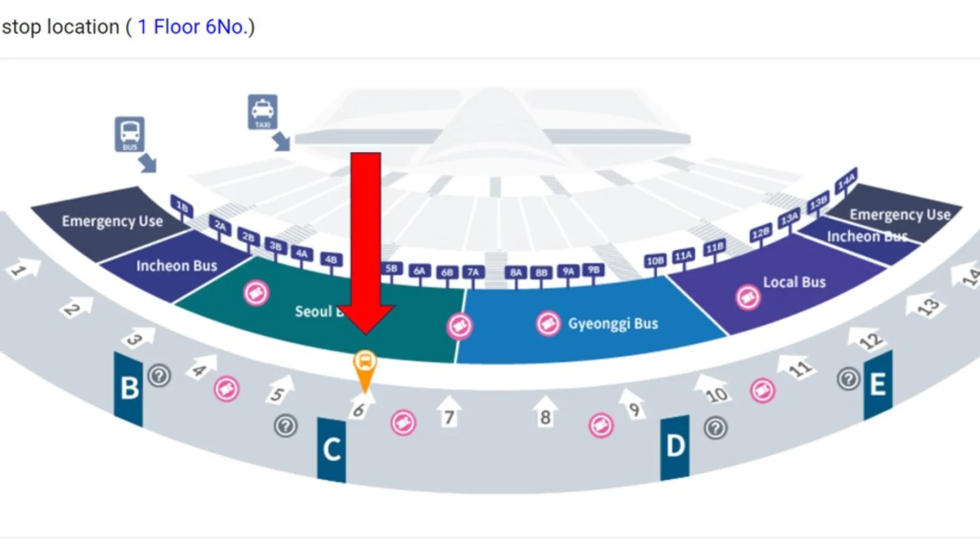Click the ticket icon in Seoul Bus zone
This screenshot has width=980, height=544.
coord(256,293)
